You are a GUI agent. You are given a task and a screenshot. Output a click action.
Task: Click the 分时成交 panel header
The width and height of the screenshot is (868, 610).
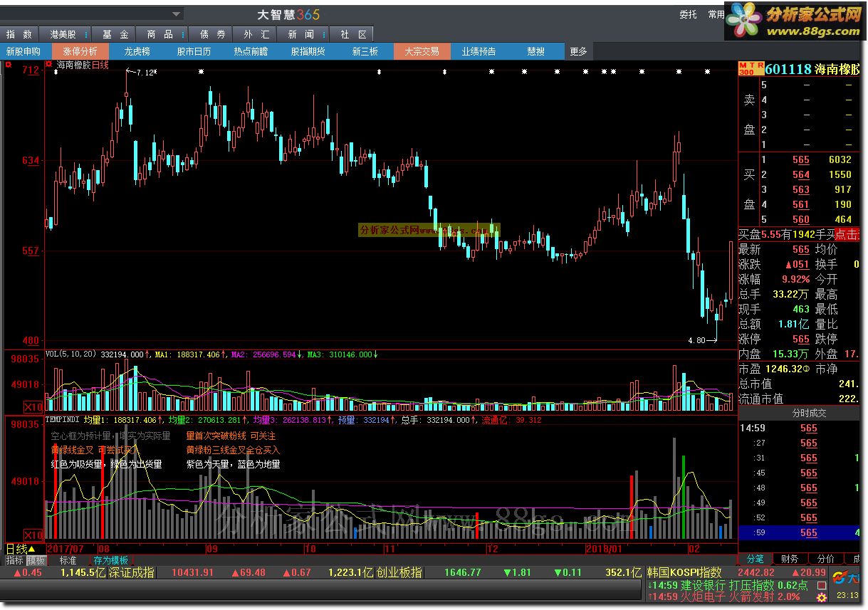coord(800,413)
